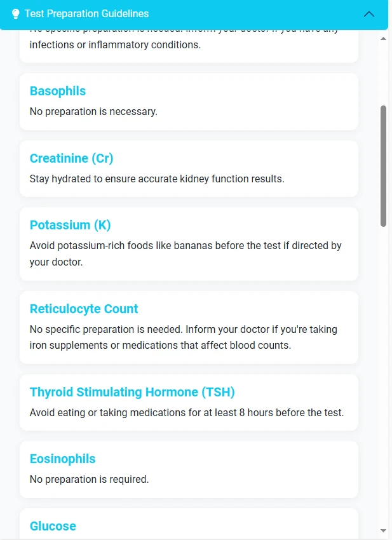Image resolution: width=392 pixels, height=540 pixels.
Task: Select the Basophils heading
Action: [58, 91]
